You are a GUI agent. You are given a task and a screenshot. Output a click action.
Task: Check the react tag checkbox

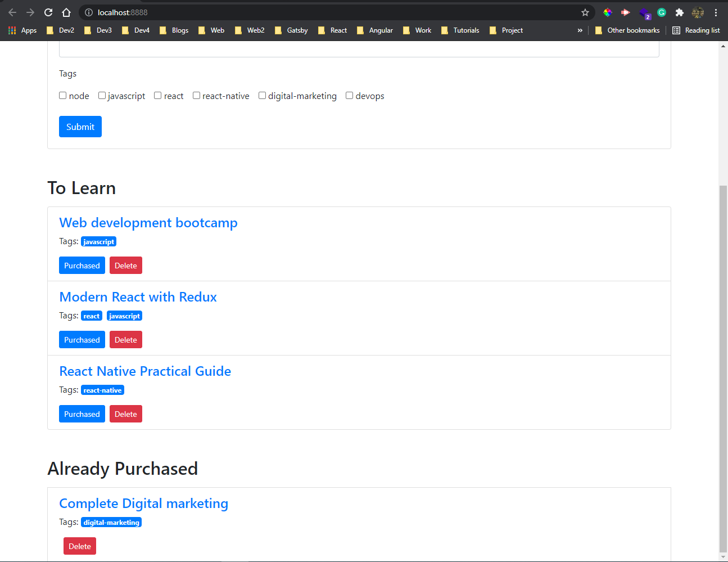(x=158, y=96)
